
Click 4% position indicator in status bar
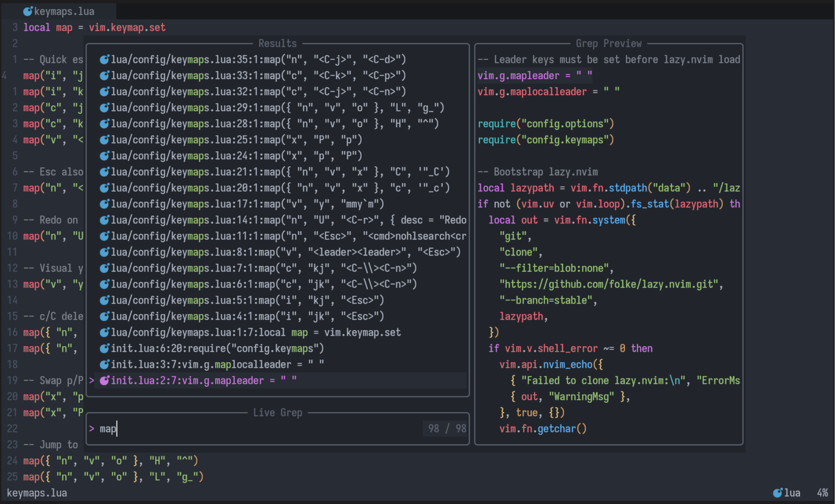tap(822, 492)
